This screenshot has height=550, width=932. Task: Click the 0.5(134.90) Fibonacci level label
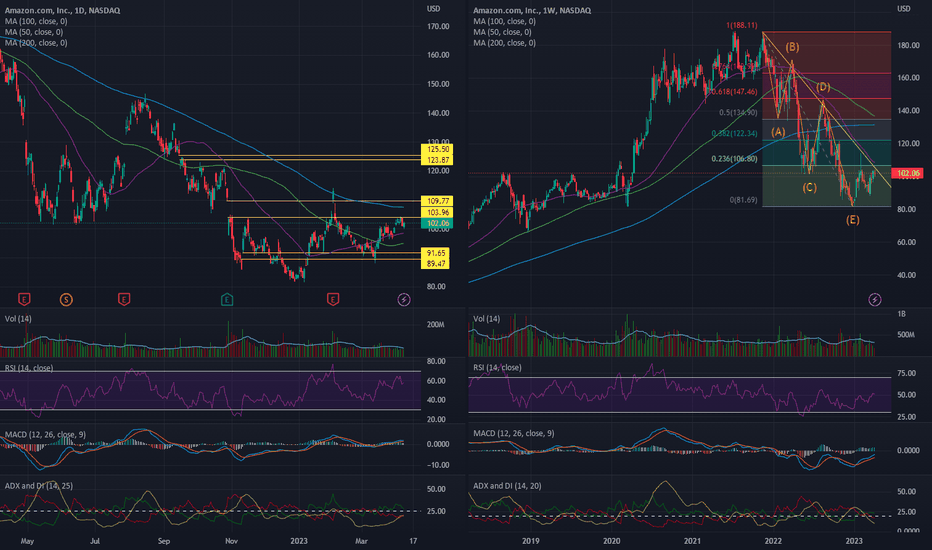pyautogui.click(x=738, y=112)
